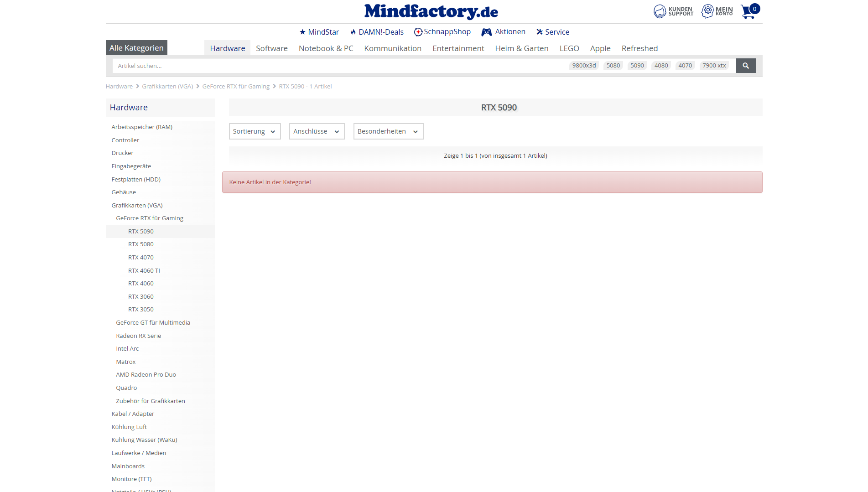Select RTX 3060 in sidebar
The image size is (868, 492).
coord(140,297)
